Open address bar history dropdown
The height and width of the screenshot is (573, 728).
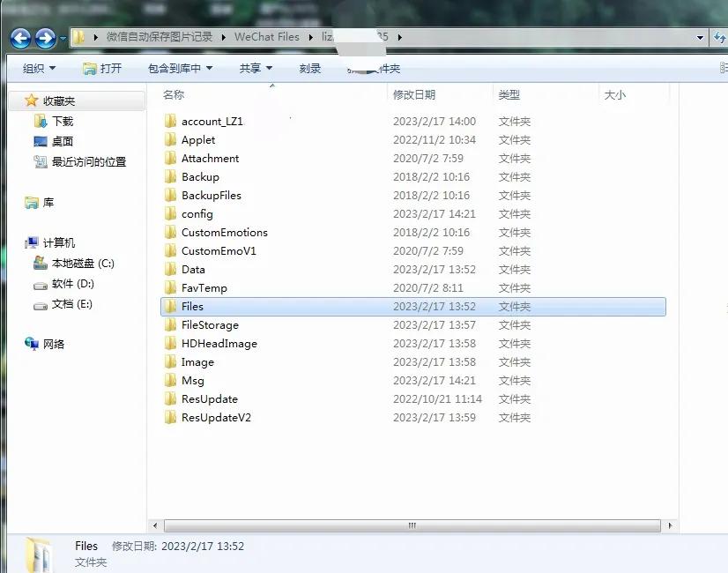point(700,38)
